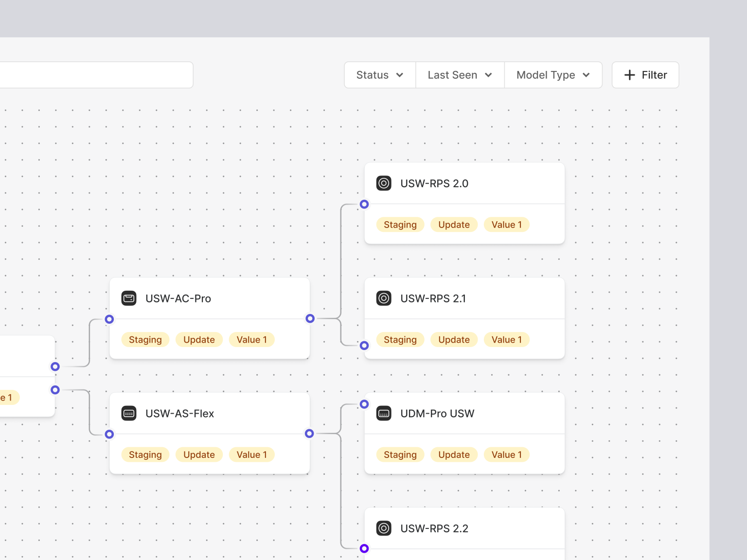
Task: Click the USW-RPS 2.2 target icon
Action: pos(384,528)
